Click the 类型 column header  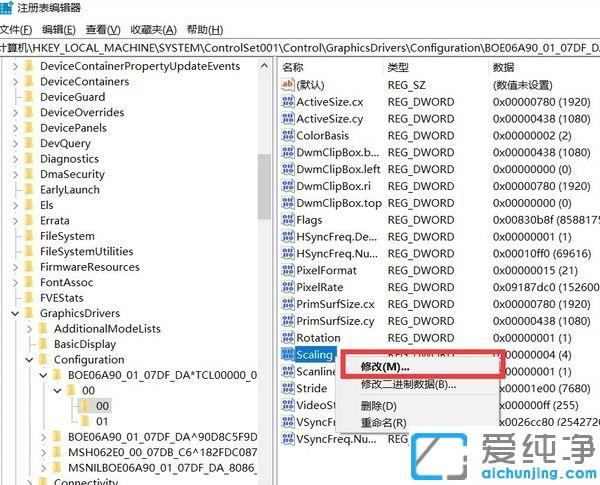point(398,67)
